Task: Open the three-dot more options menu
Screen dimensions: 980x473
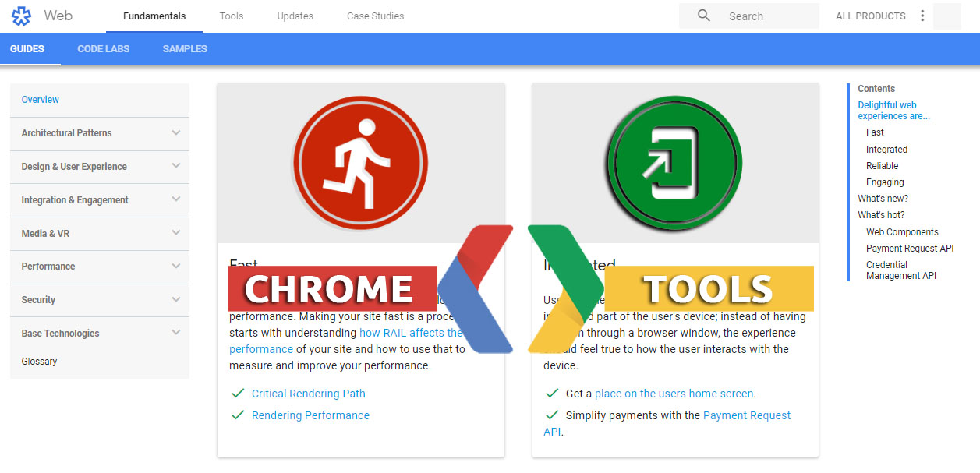Action: point(922,16)
